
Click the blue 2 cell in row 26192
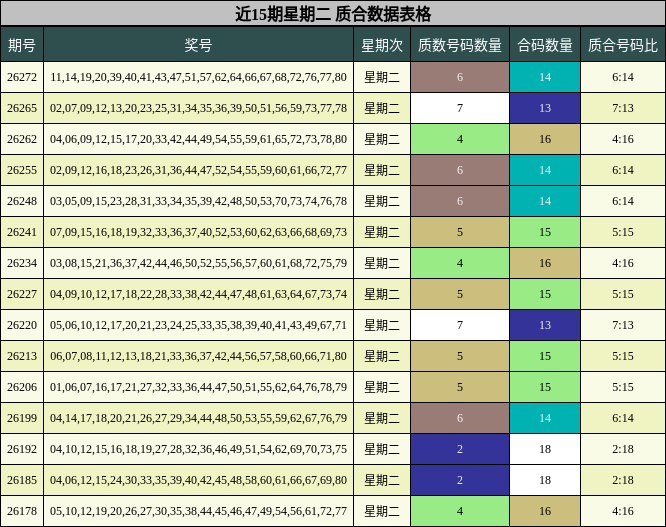[x=460, y=449]
